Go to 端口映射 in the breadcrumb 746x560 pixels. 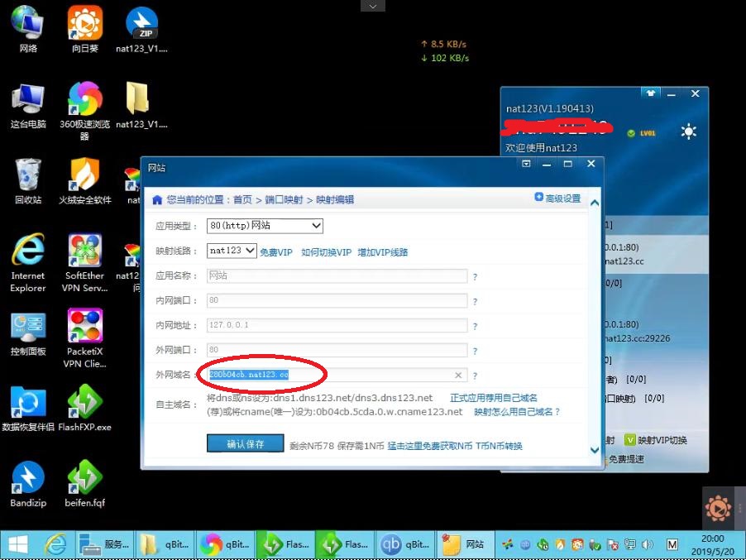click(x=285, y=200)
